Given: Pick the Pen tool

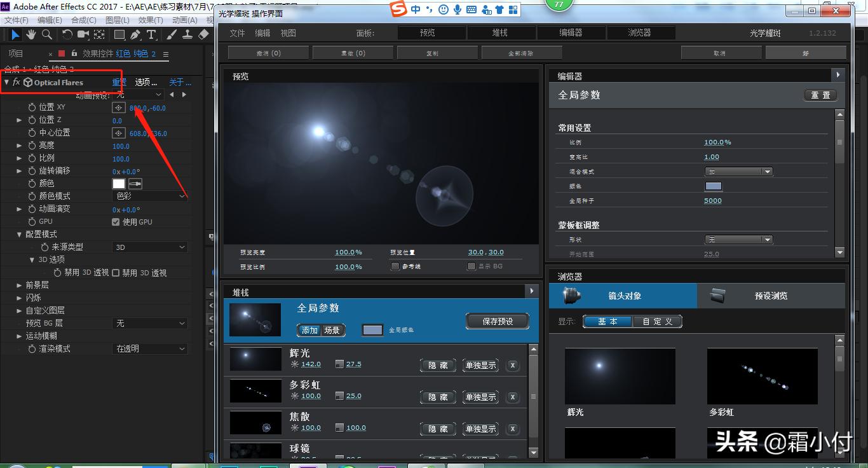Looking at the screenshot, I should (135, 34).
